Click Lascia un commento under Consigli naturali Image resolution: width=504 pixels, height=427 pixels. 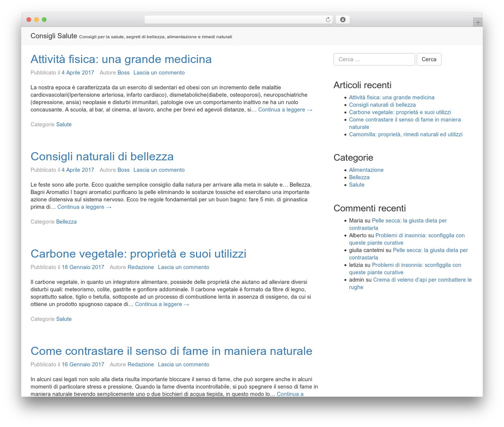[159, 170]
